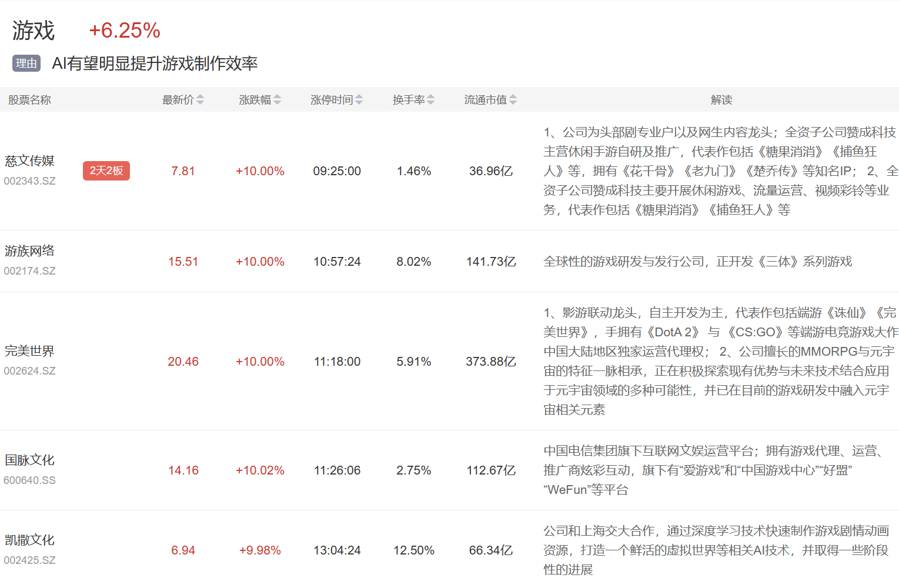Viewport: 899px width, 588px height.
Task: Open stock 凯撒文化
Action: pos(29,540)
